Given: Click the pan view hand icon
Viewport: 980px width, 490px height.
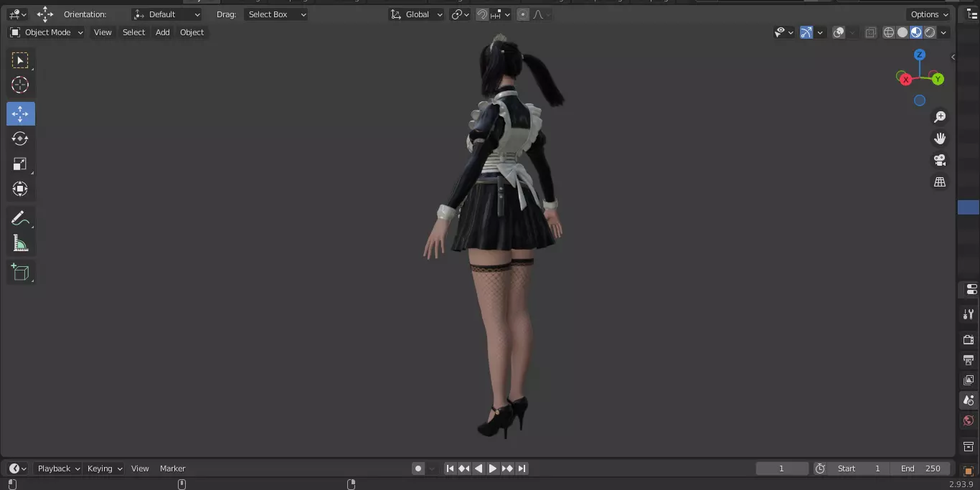Looking at the screenshot, I should tap(940, 138).
